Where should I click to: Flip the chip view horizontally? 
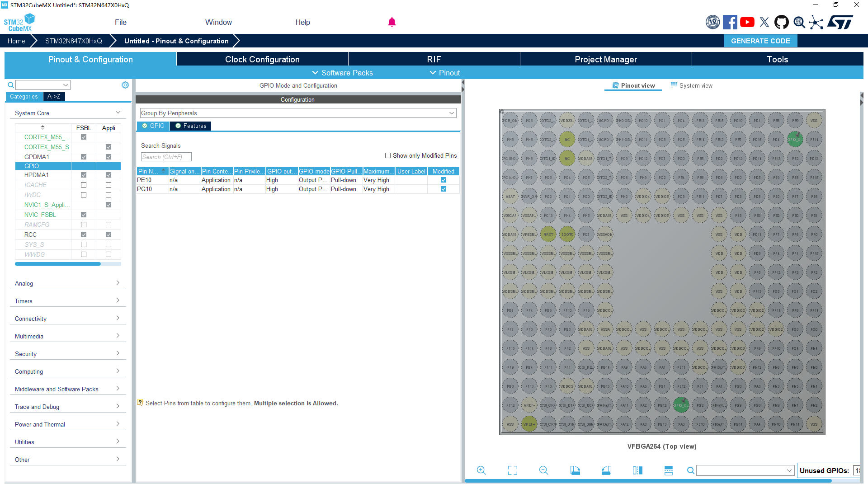click(637, 470)
